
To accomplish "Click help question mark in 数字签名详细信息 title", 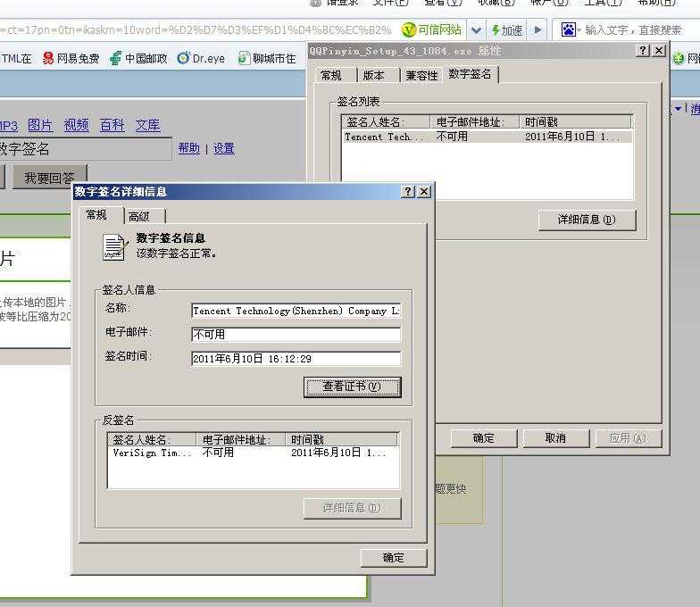I will click(407, 192).
